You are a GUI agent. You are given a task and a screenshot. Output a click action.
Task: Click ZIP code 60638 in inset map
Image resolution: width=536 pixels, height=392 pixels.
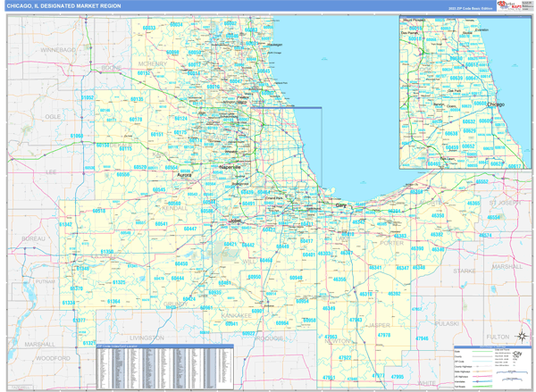point(451,134)
